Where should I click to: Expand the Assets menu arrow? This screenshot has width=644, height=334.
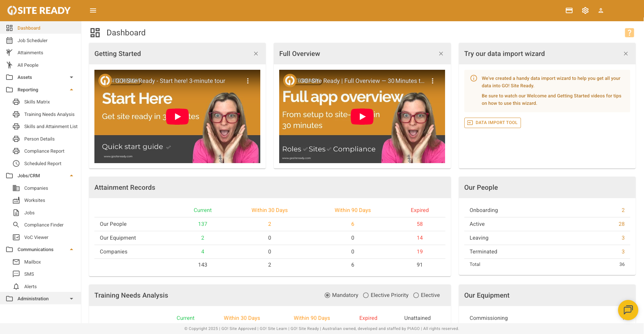71,77
